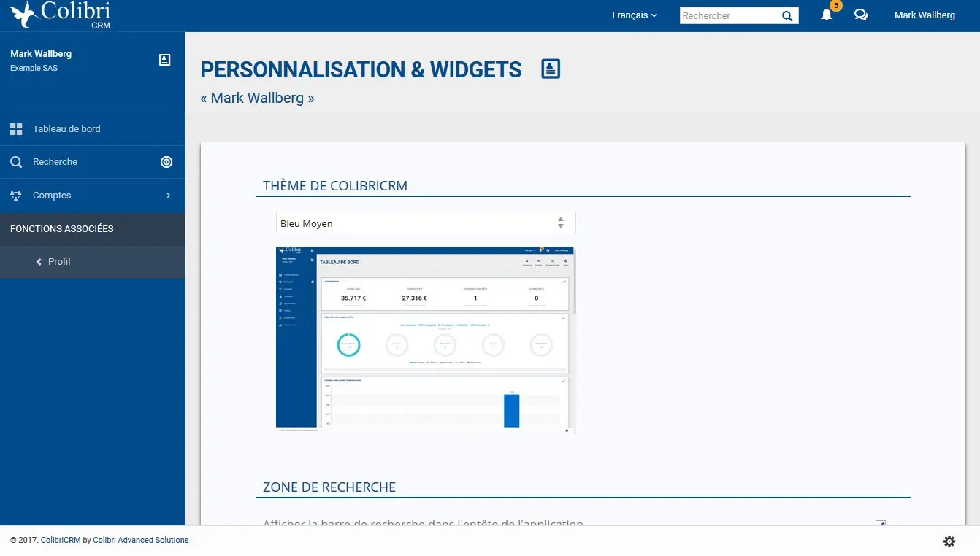Click the Zone de recherche section heading
980x556 pixels.
coord(329,487)
